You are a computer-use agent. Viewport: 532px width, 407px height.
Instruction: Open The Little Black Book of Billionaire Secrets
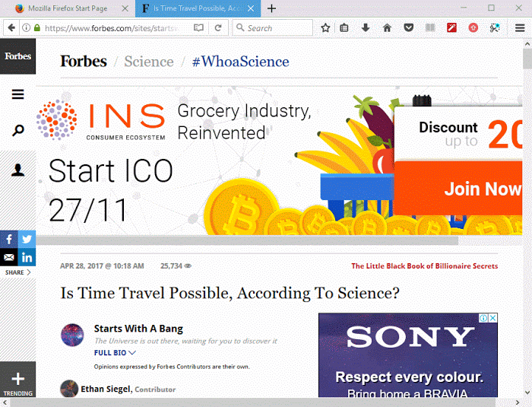click(x=424, y=266)
